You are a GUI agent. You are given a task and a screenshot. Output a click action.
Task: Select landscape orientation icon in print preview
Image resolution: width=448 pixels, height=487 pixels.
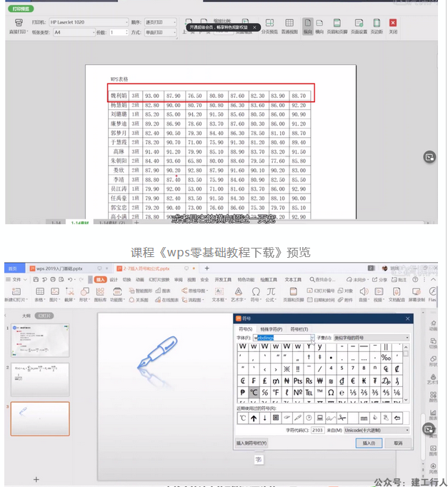point(319,23)
